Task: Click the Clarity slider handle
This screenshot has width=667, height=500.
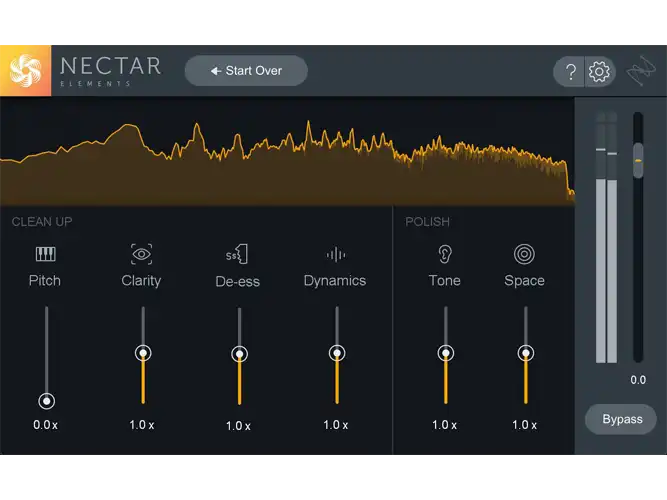Action: pyautogui.click(x=143, y=353)
